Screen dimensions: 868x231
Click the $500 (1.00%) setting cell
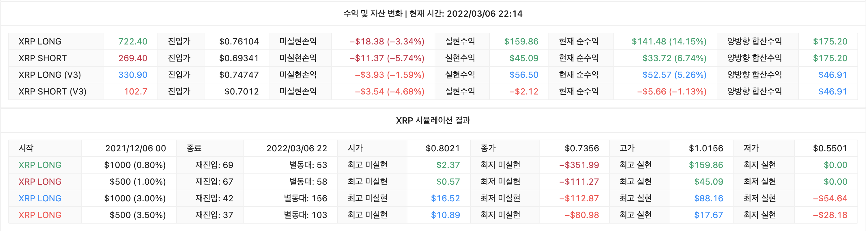click(x=137, y=182)
